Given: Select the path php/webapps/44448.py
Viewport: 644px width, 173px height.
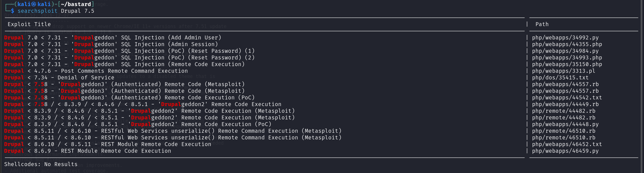Looking at the screenshot, I should click(565, 124).
